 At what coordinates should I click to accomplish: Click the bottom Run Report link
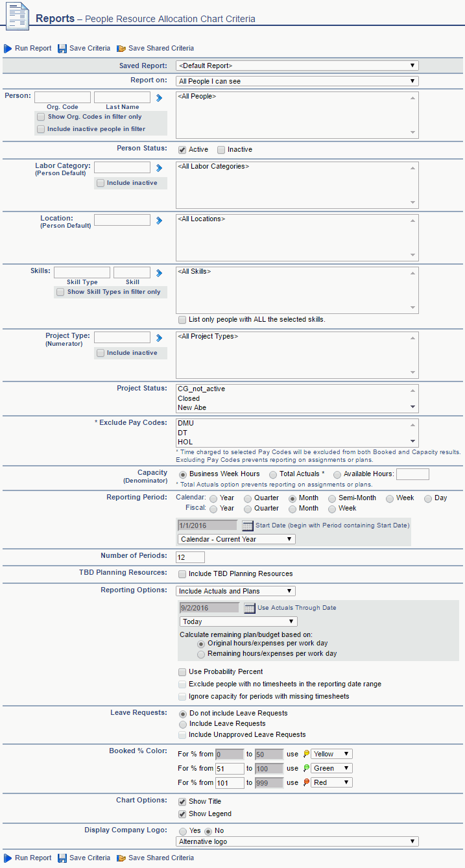point(32,858)
